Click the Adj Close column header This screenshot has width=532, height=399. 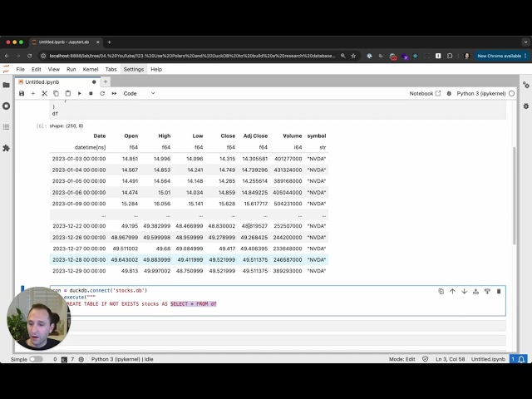point(255,135)
